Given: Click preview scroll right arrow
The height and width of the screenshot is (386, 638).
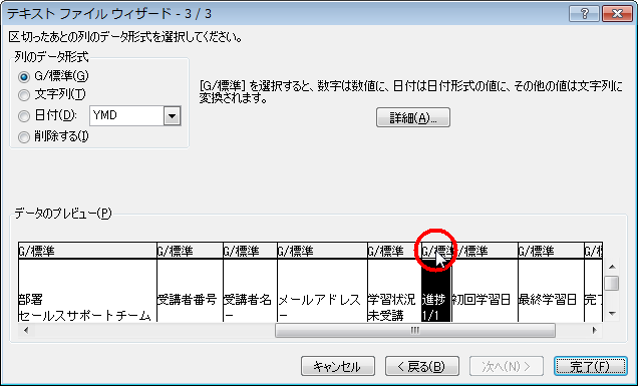Looking at the screenshot, I should click(x=595, y=330).
